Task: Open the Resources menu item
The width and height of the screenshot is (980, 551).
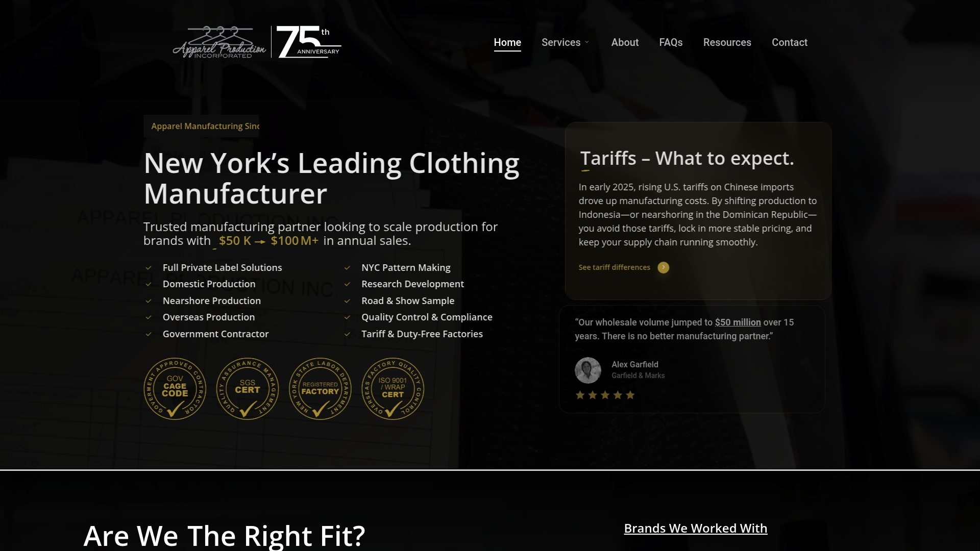Action: click(x=727, y=42)
